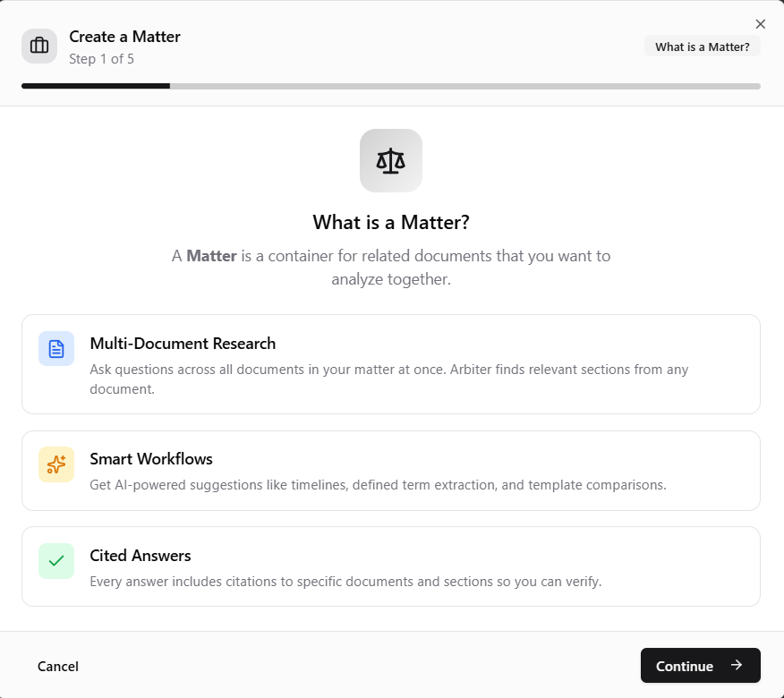
Task: Click the briefcase icon in the header
Action: tap(38, 46)
